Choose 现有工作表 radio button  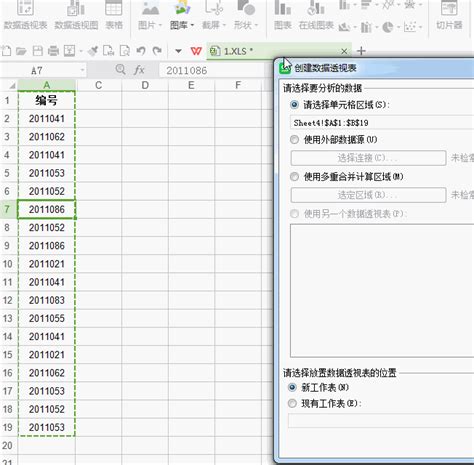click(x=292, y=404)
